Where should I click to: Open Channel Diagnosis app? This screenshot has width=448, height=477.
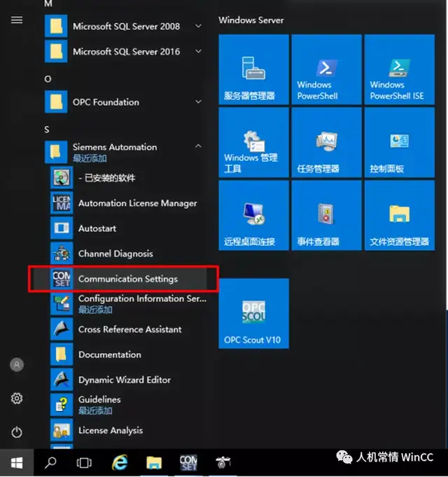click(115, 254)
